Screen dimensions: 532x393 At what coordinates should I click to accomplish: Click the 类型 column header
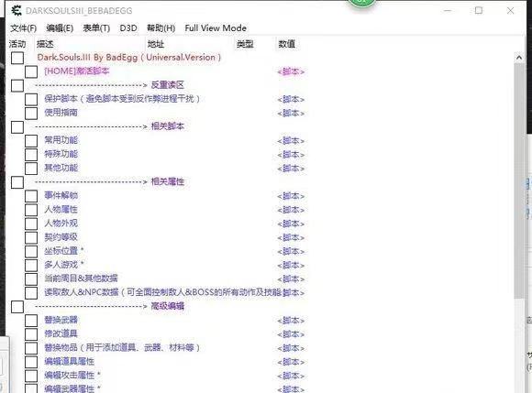[245, 44]
